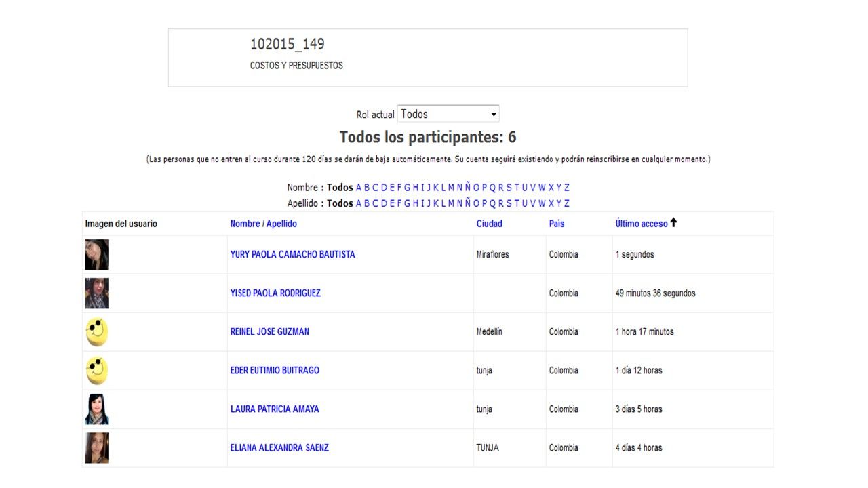Click the TUNJA city cell for Eliana
This screenshot has height=488, width=868.
pos(488,448)
